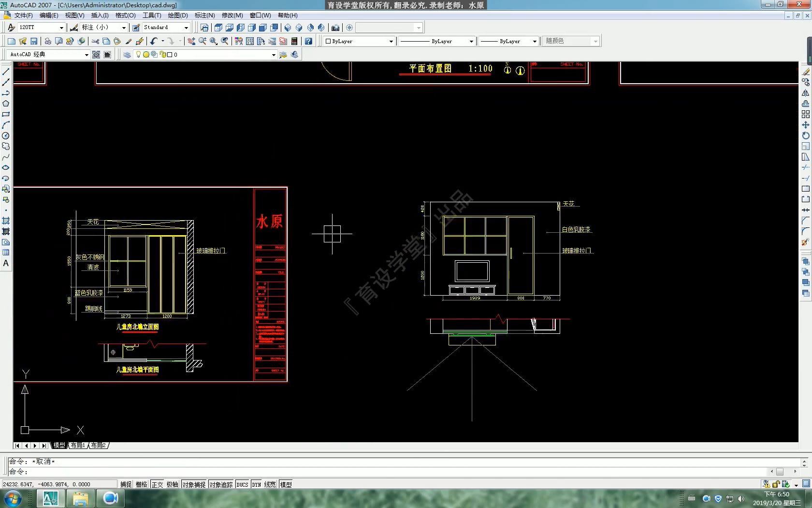Open the 帮助(H) menu

click(288, 15)
